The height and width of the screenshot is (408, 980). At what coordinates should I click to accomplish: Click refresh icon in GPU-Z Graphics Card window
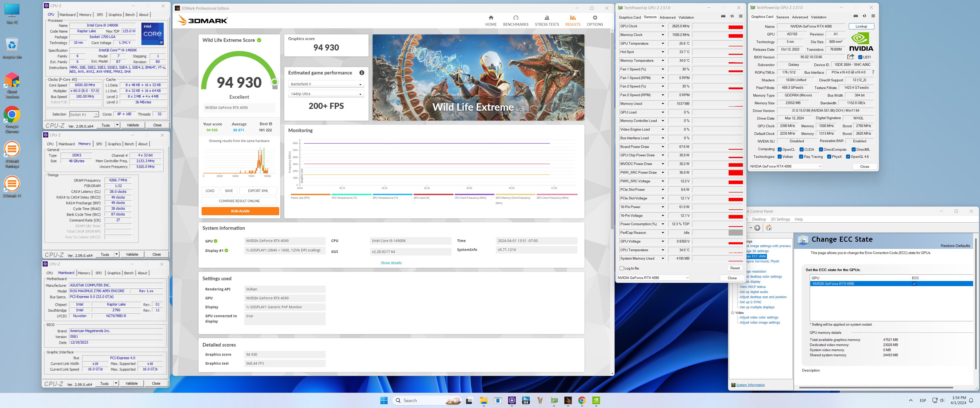(864, 16)
